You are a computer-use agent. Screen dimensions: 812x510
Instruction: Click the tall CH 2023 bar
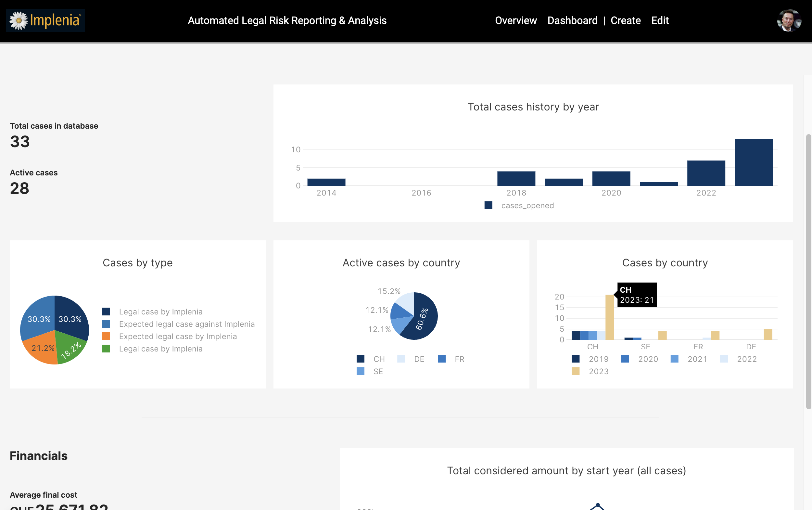pyautogui.click(x=609, y=317)
